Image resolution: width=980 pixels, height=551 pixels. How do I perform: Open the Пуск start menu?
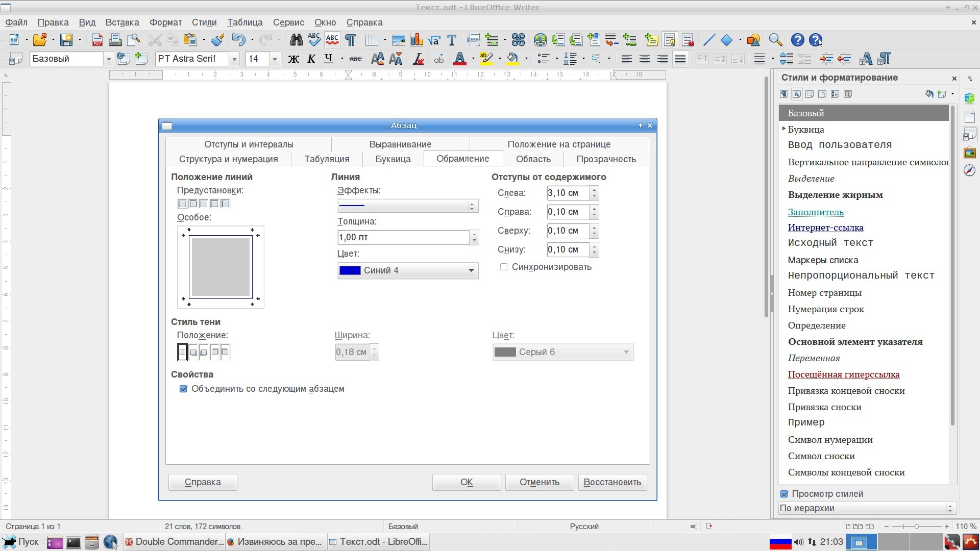[x=20, y=542]
